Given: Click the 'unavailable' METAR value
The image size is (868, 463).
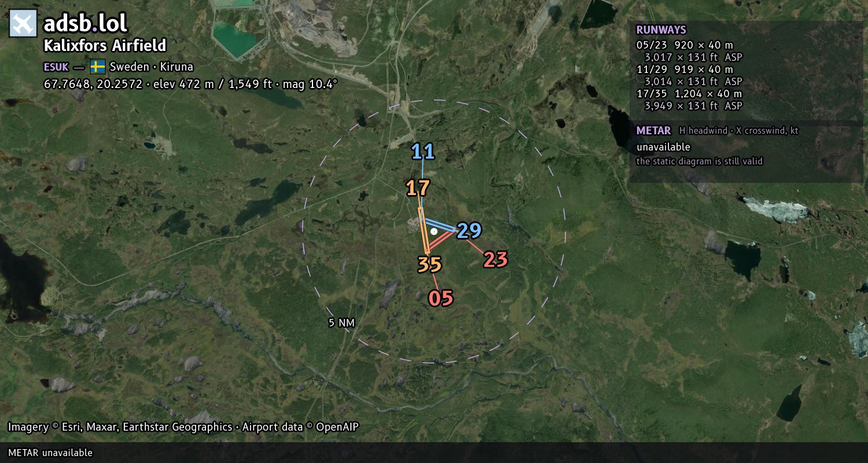Looking at the screenshot, I should (663, 147).
